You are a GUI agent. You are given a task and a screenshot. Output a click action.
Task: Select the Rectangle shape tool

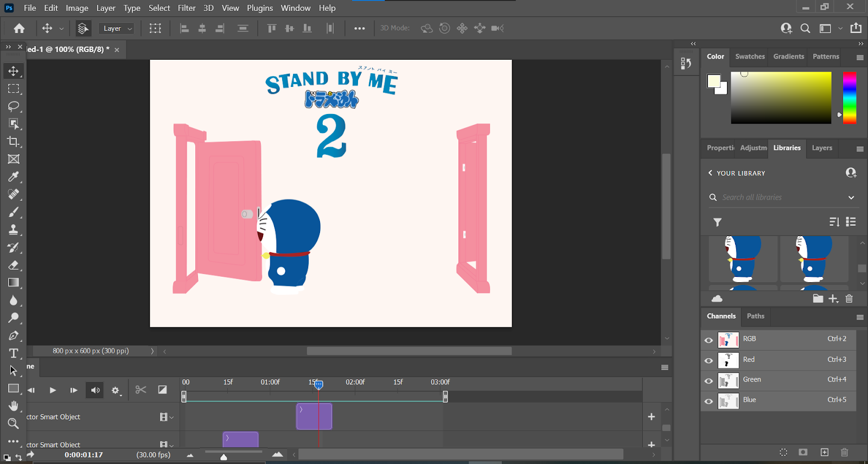click(x=14, y=389)
